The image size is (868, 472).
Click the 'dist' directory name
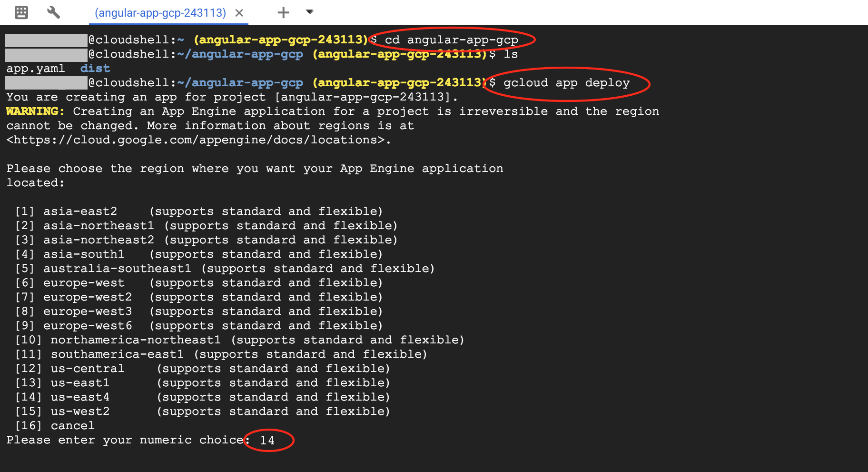(95, 69)
